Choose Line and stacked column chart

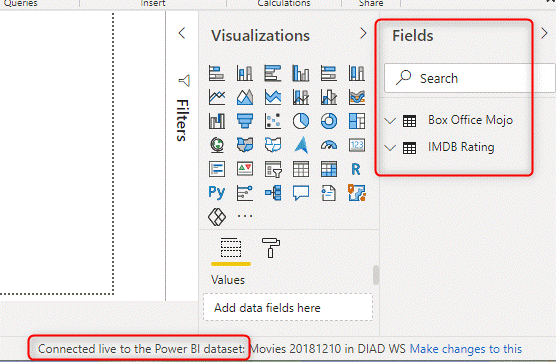301,97
